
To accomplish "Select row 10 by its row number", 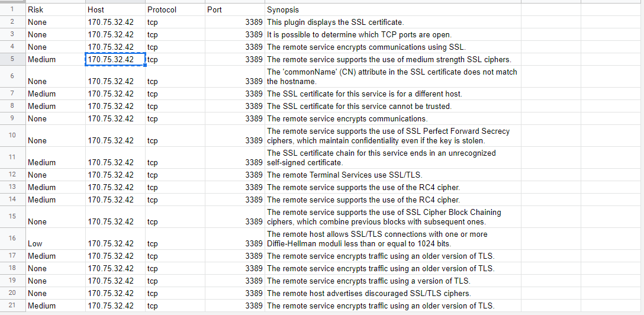I will (12, 135).
